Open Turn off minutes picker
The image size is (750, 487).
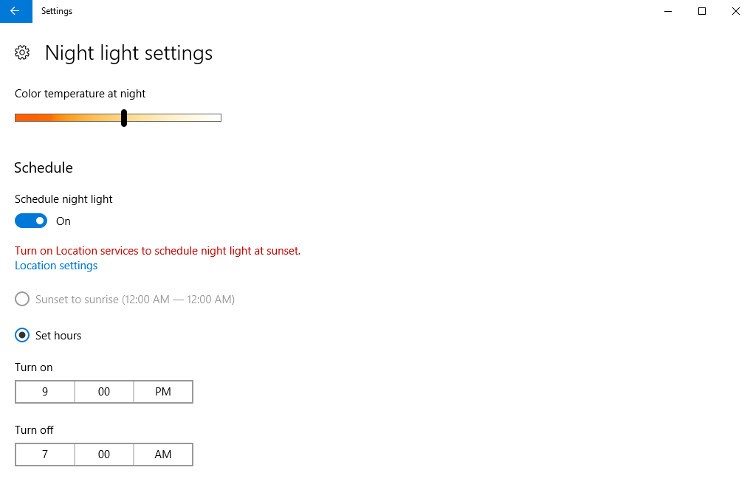click(x=104, y=454)
